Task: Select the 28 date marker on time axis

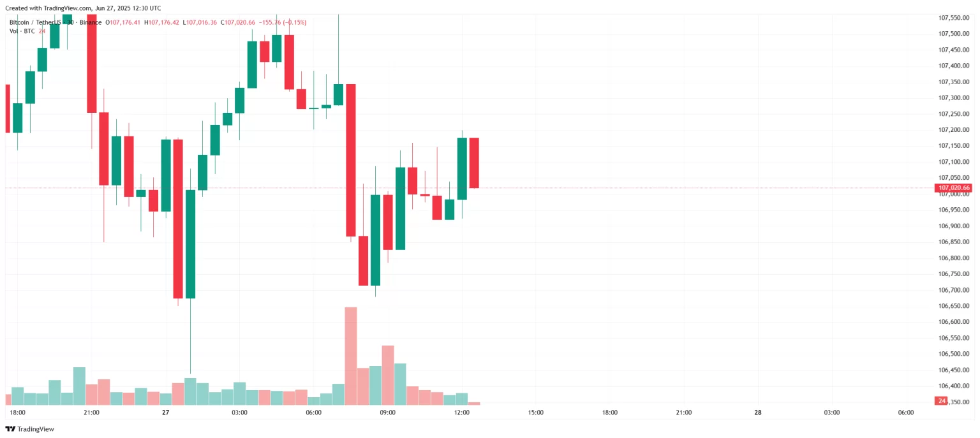Action: click(757, 412)
